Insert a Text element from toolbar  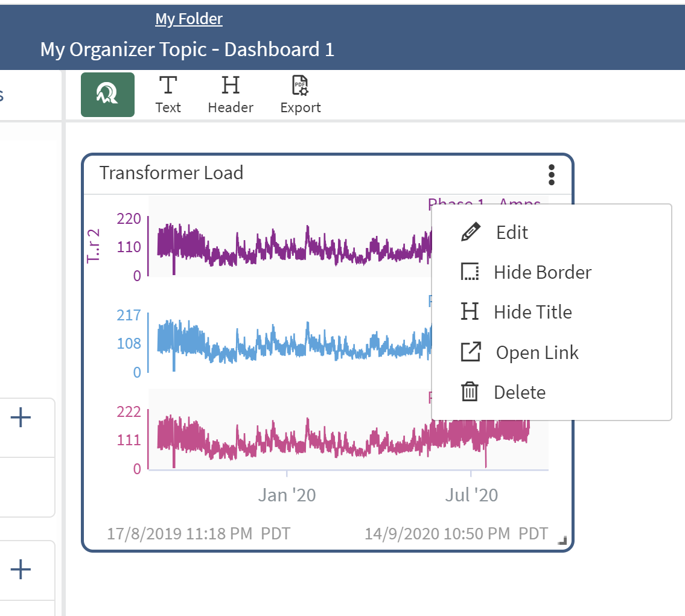coord(168,95)
